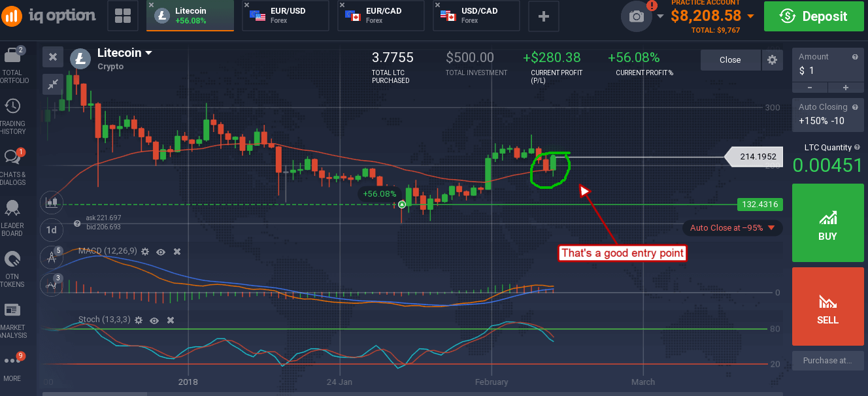The width and height of the screenshot is (868, 396).
Task: Click the Amount help question icon
Action: 855,57
